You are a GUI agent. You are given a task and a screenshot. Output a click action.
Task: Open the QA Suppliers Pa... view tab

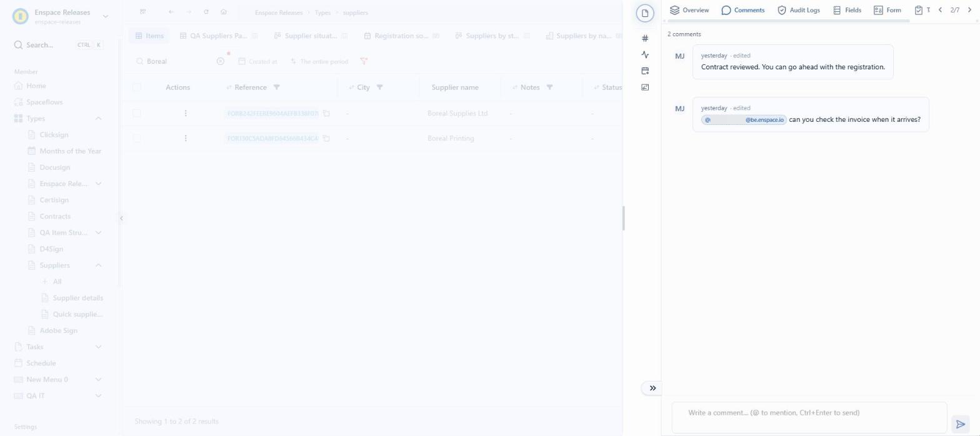(x=218, y=36)
